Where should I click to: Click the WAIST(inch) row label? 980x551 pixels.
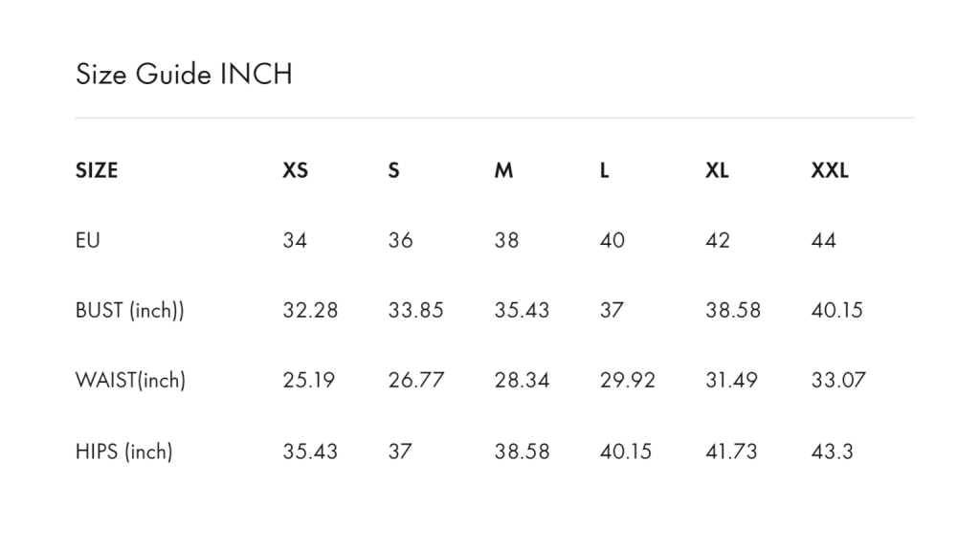[x=130, y=381]
